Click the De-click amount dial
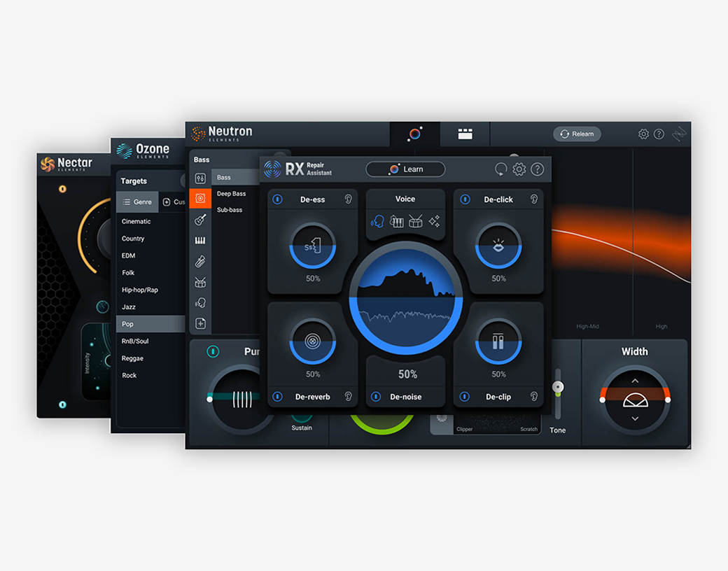This screenshot has width=728, height=571. [x=498, y=246]
